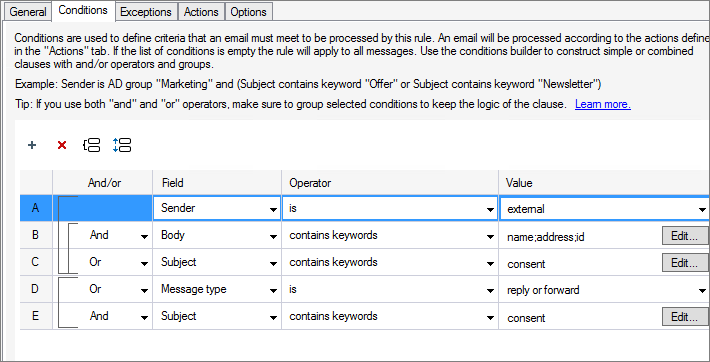Delete selected condition with red X
The height and width of the screenshot is (362, 710).
click(x=62, y=145)
